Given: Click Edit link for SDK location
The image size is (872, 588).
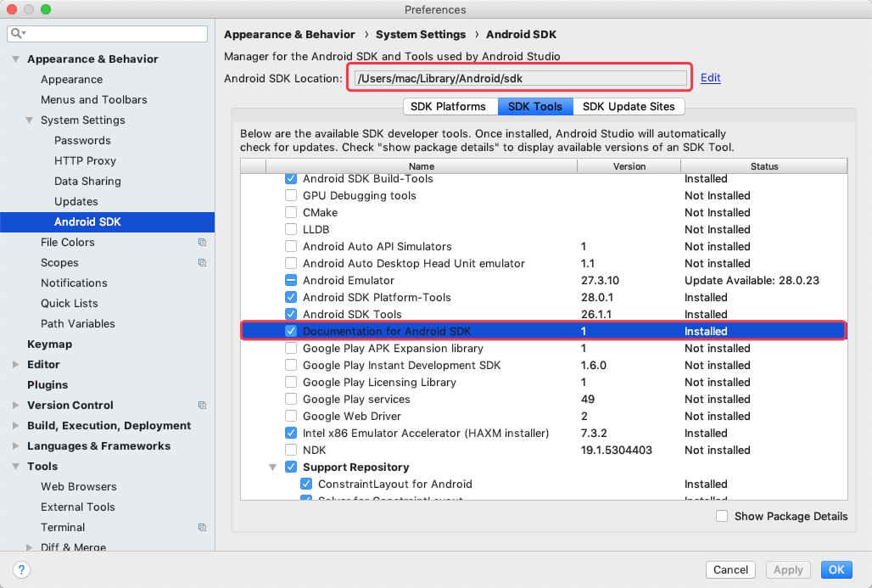Looking at the screenshot, I should (711, 78).
